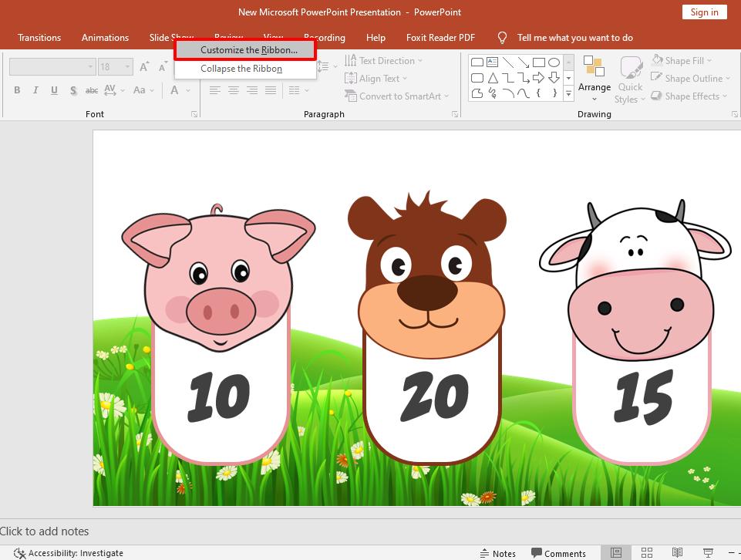Expand the Shapes gallery with More arrow
The height and width of the screenshot is (560, 741).
568,94
